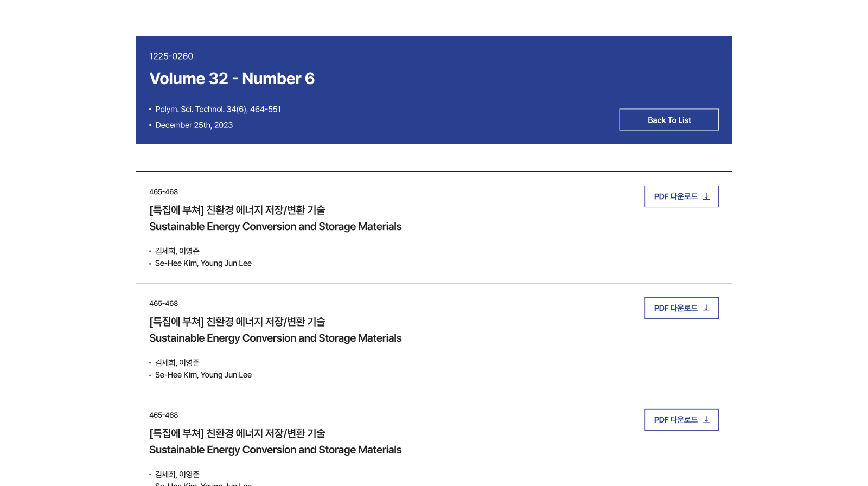The width and height of the screenshot is (868, 486).
Task: Download PDF for the second article
Action: pos(681,308)
